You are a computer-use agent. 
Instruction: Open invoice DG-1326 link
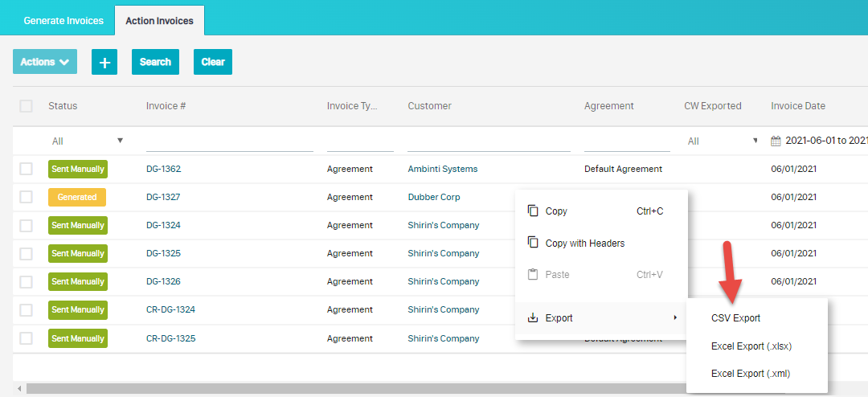click(x=163, y=282)
